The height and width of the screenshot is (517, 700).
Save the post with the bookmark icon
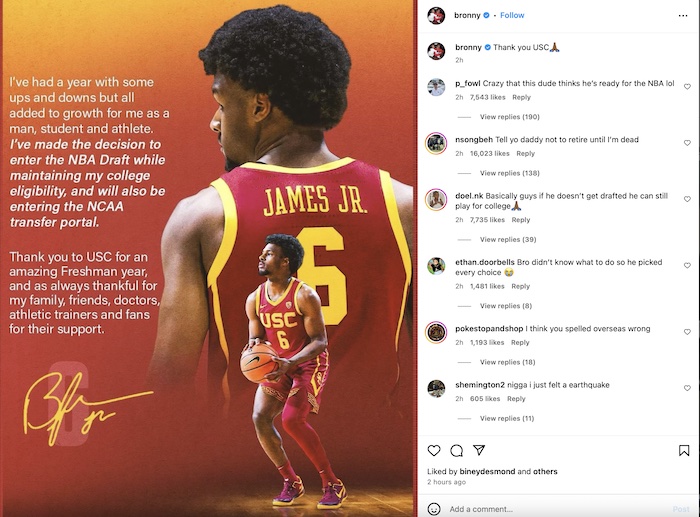pyautogui.click(x=683, y=450)
